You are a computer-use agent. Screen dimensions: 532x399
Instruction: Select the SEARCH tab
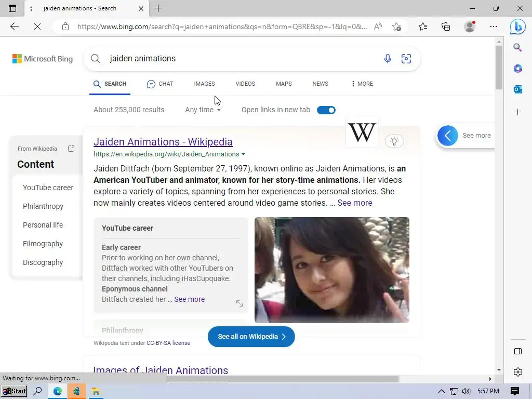pyautogui.click(x=110, y=84)
